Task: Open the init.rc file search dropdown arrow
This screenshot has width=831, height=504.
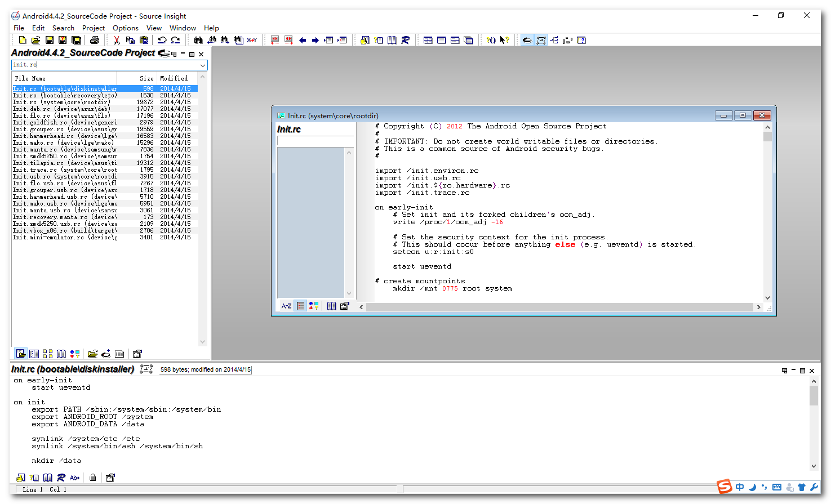Action: [x=203, y=65]
